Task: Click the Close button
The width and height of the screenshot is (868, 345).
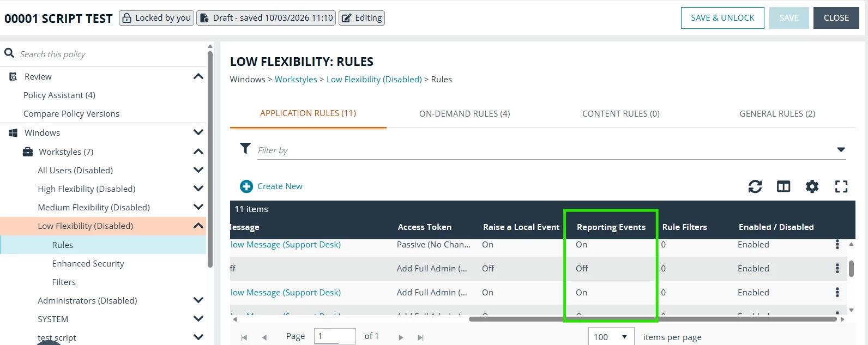Action: click(836, 18)
